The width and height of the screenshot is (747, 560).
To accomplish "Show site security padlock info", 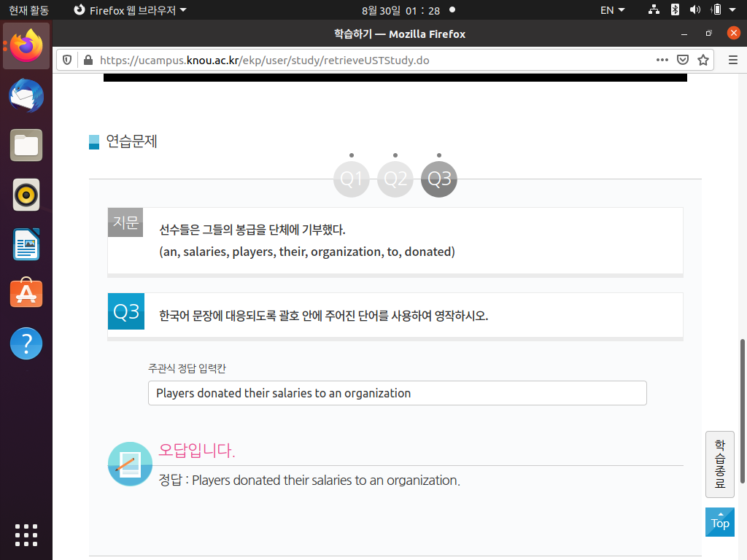I will [x=88, y=60].
